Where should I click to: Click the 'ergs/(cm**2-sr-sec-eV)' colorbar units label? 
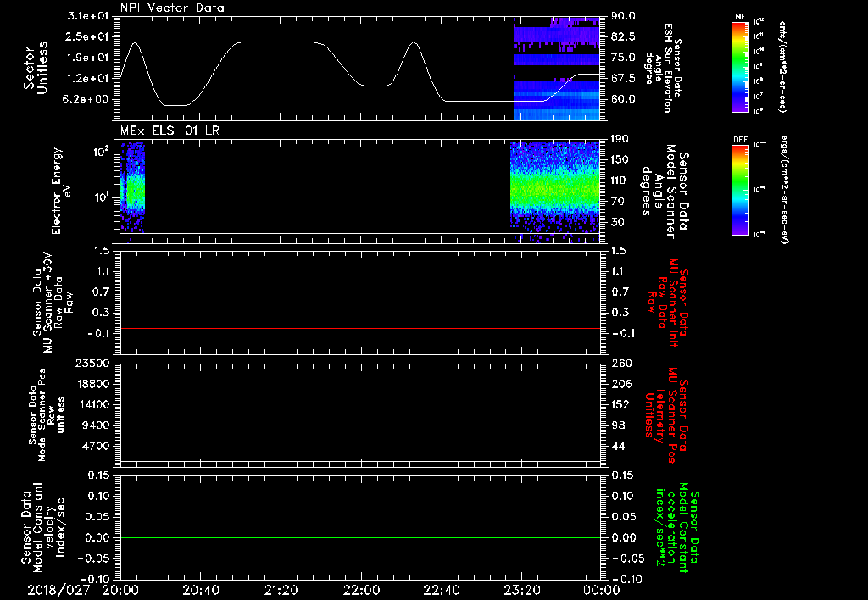tap(784, 189)
